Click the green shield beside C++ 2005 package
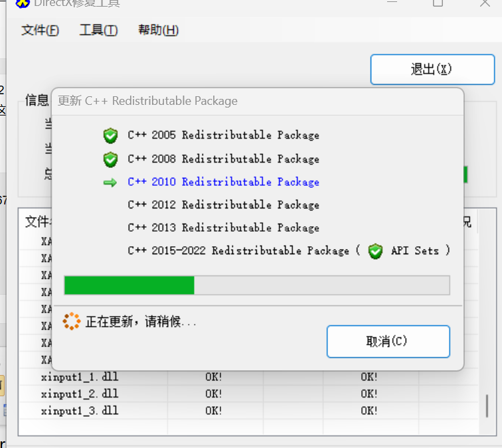Image resolution: width=502 pixels, height=448 pixels. coord(110,135)
